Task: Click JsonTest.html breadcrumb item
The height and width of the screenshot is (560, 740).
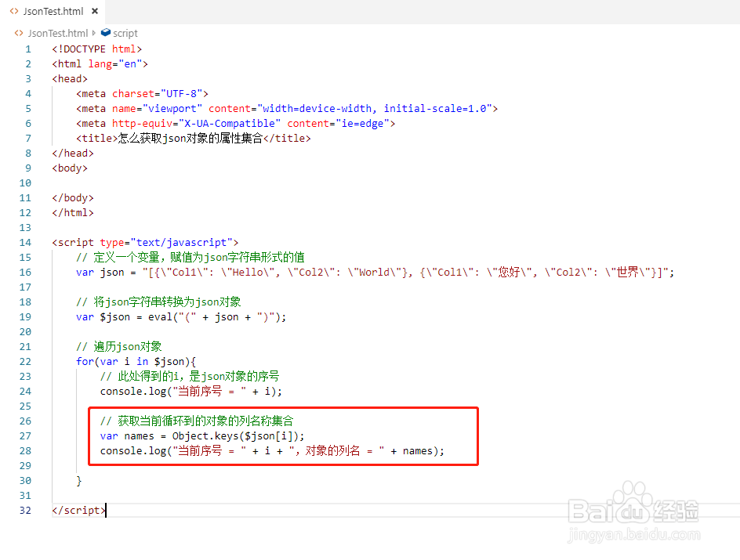Action: tap(57, 34)
